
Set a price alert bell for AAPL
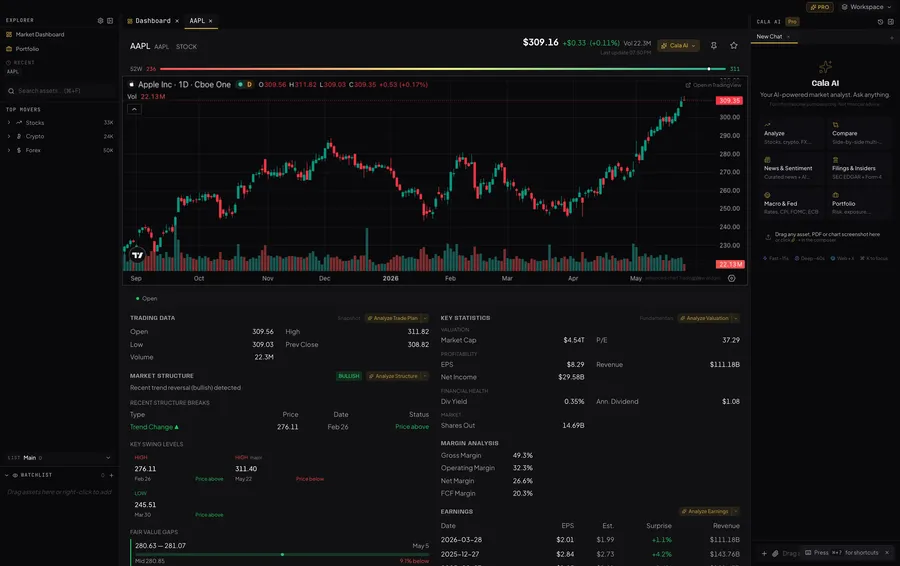[x=713, y=45]
